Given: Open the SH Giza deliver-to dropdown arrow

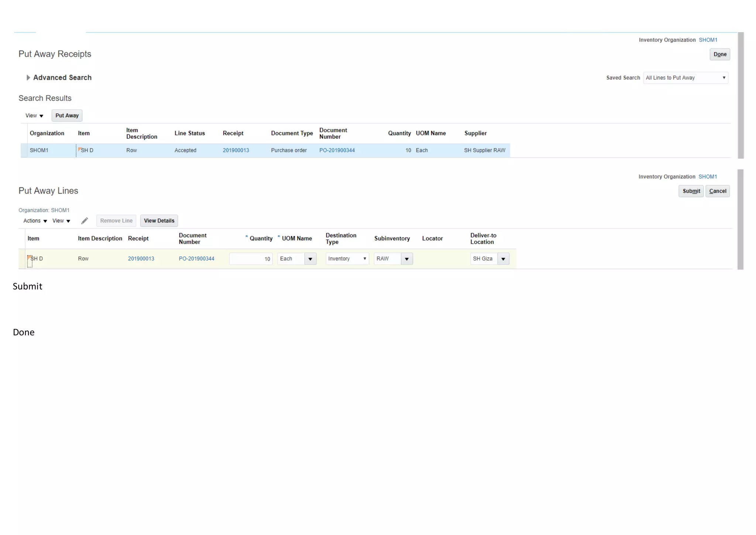Looking at the screenshot, I should [503, 259].
